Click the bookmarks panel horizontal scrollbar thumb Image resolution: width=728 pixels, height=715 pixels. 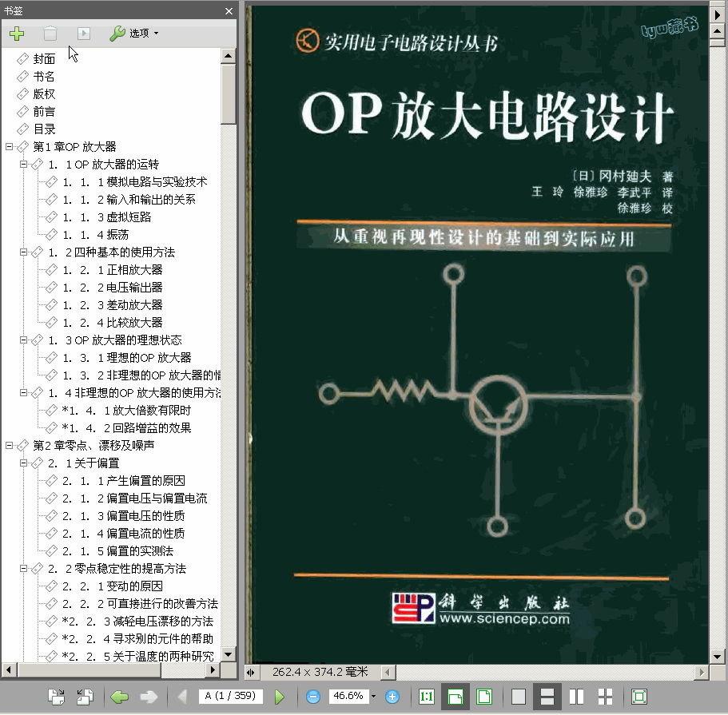pos(90,670)
